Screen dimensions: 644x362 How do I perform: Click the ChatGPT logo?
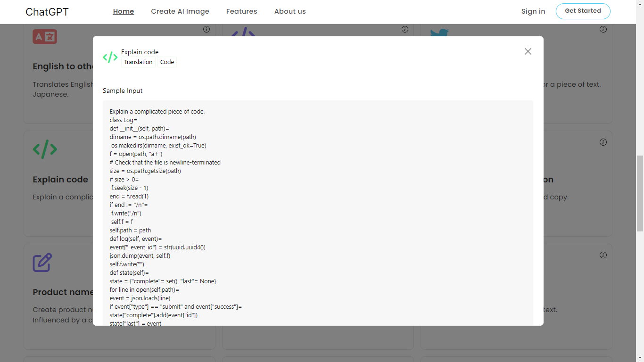[x=47, y=11]
